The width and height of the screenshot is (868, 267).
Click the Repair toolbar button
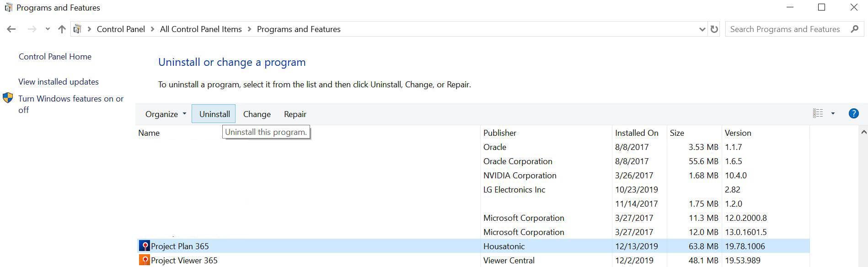[295, 114]
